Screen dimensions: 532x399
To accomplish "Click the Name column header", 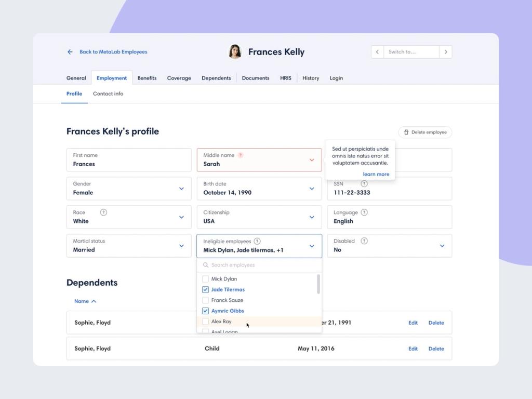I will pyautogui.click(x=82, y=301).
